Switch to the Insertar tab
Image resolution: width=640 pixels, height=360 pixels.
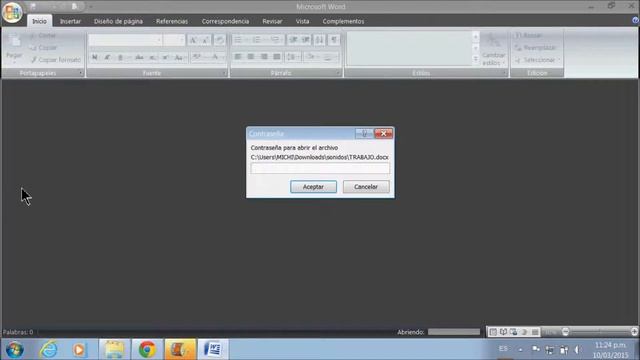coord(70,21)
